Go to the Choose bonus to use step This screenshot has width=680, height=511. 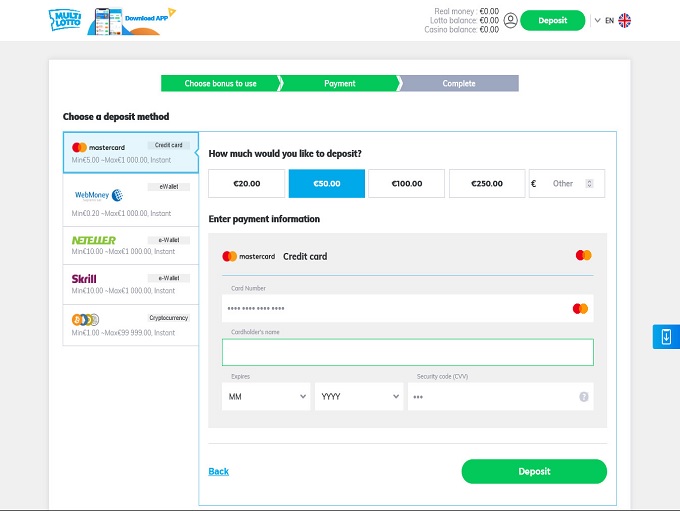[x=220, y=84]
